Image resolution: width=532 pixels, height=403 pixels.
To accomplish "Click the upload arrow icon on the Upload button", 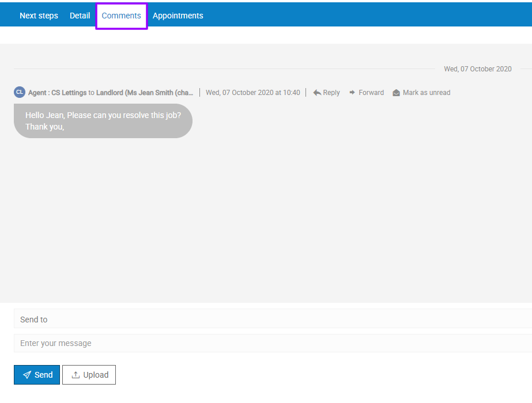I will click(76, 374).
